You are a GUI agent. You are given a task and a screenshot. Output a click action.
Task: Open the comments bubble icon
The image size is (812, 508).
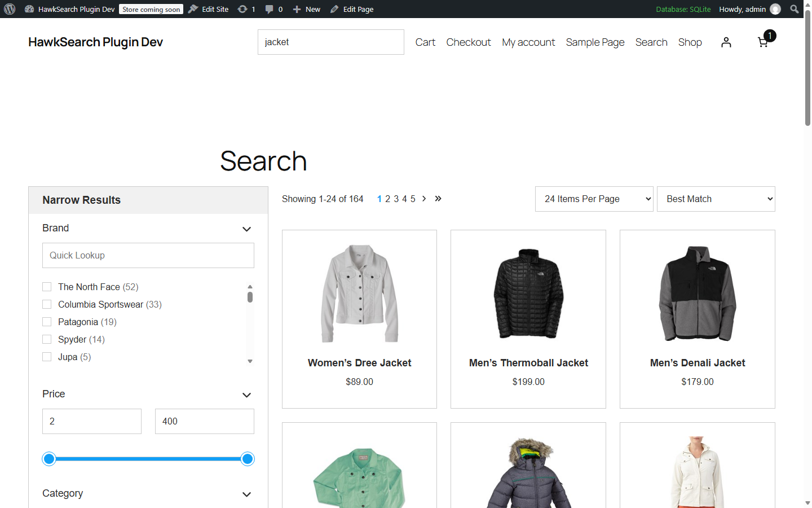274,9
